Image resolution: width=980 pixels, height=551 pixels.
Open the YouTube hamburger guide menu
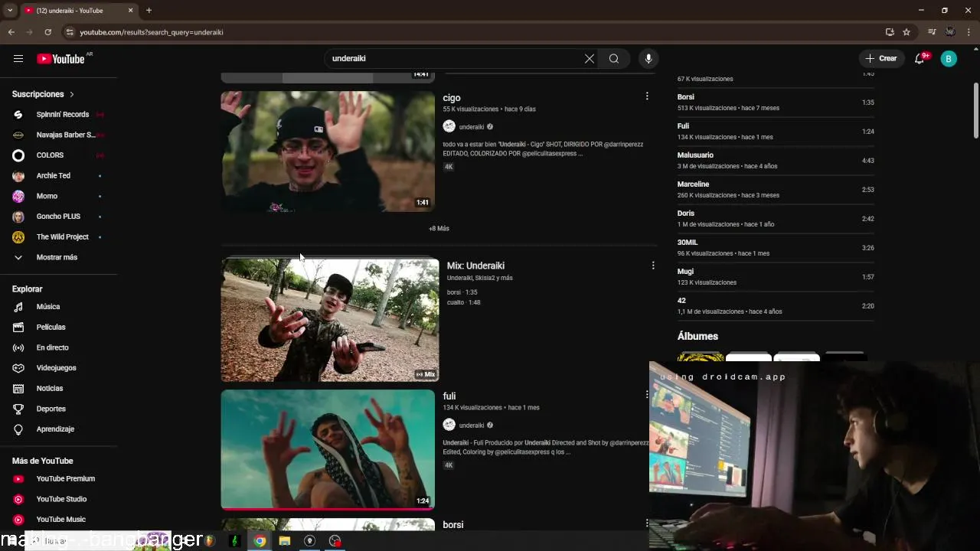pyautogui.click(x=18, y=59)
